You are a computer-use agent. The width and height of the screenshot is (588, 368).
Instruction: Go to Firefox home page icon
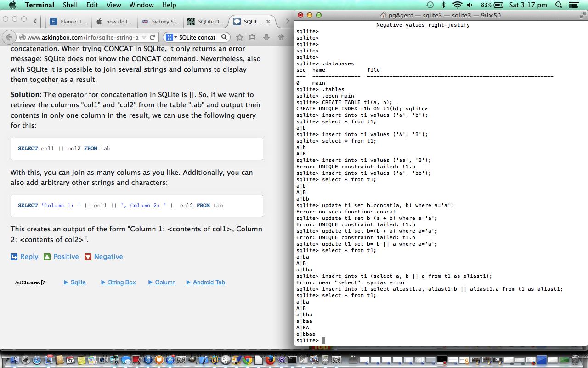click(281, 37)
